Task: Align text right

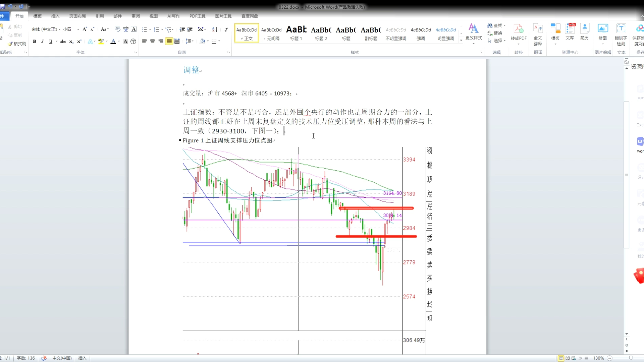Action: coord(161,41)
